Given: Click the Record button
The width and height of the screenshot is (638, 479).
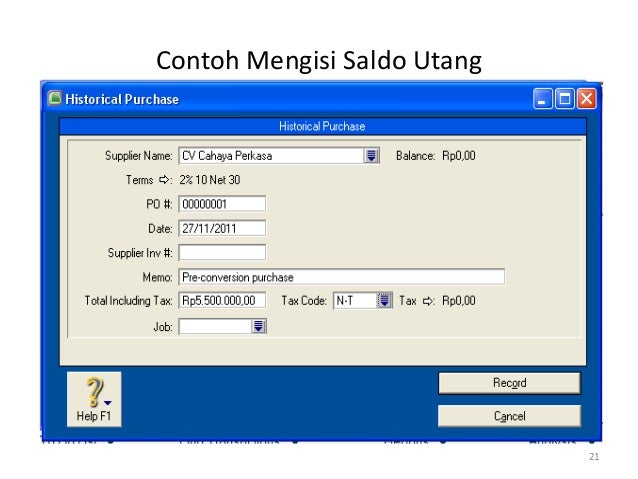Looking at the screenshot, I should tap(509, 383).
